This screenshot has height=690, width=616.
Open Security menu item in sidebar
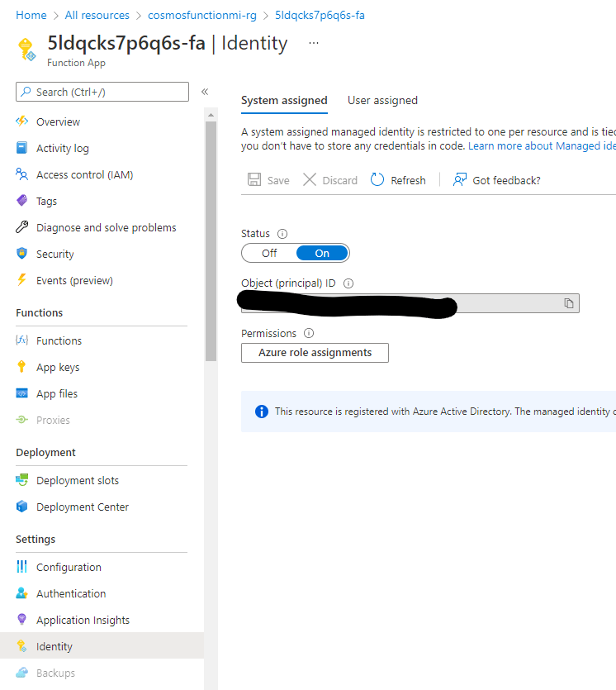click(55, 254)
